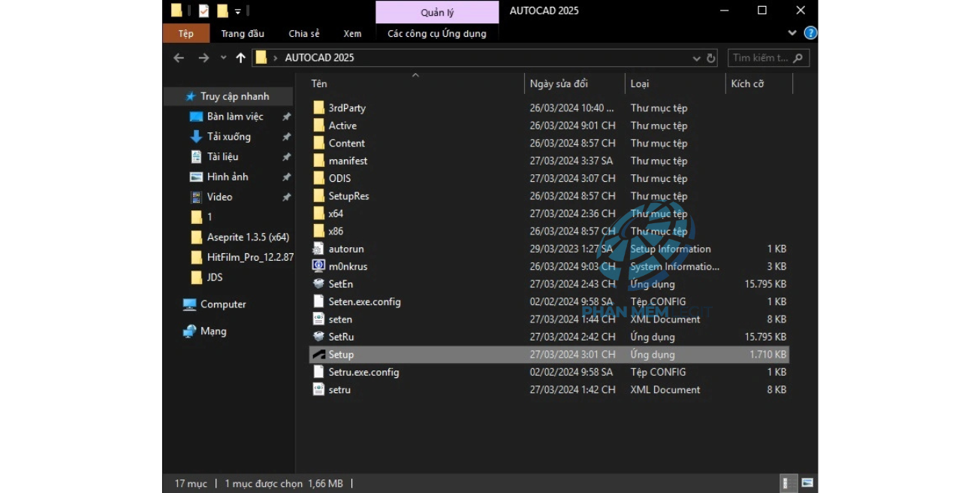The image size is (980, 493).
Task: Go forward with the right arrow button
Action: (x=204, y=58)
